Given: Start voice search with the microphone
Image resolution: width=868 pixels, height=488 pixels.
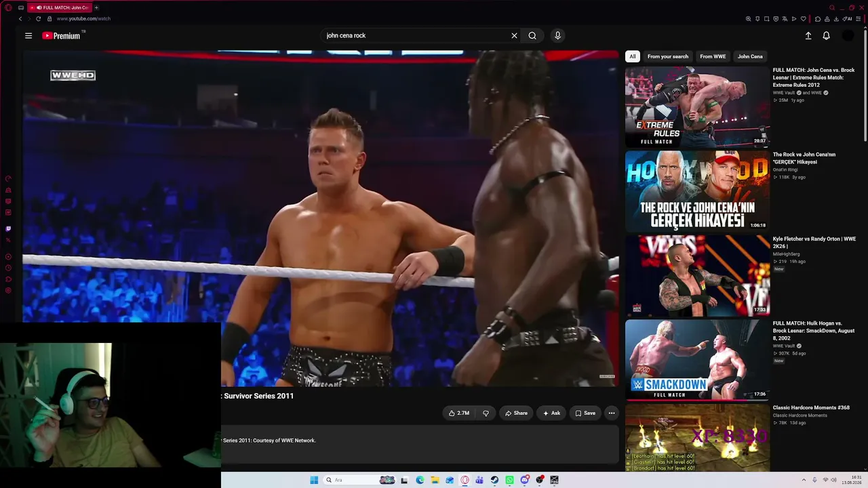Looking at the screenshot, I should (557, 36).
